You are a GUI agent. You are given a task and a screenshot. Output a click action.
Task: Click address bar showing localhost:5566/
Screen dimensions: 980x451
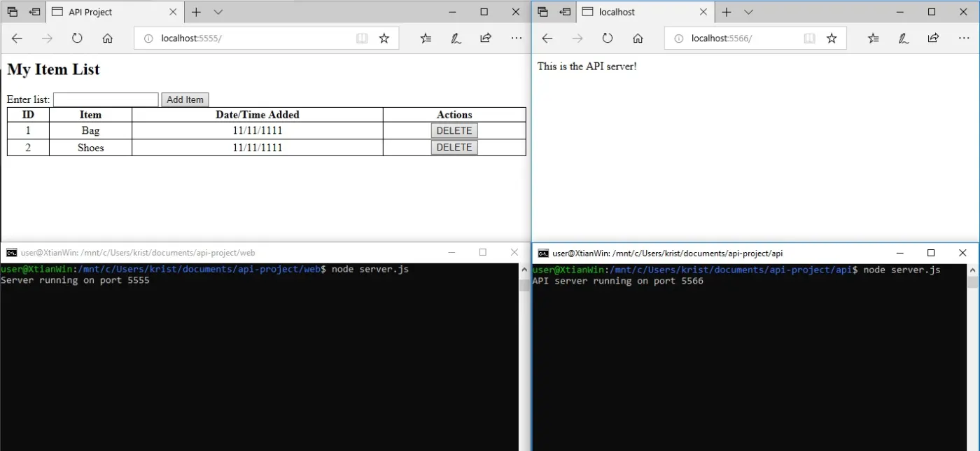pos(755,39)
